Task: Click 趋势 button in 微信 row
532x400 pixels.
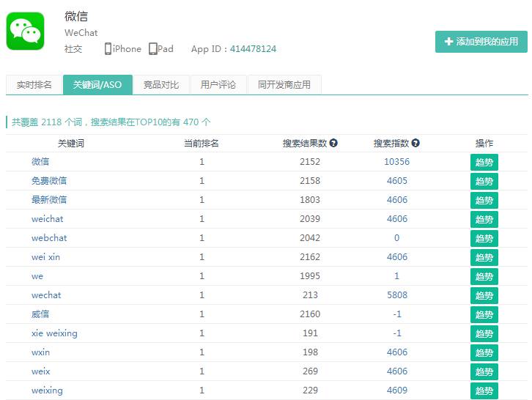Action: pyautogui.click(x=484, y=162)
